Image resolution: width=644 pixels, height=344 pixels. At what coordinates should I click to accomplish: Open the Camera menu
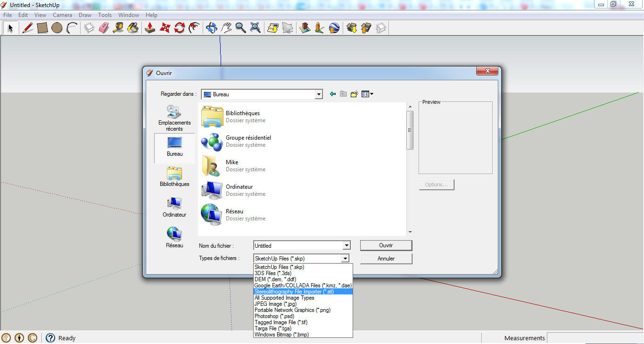(62, 15)
